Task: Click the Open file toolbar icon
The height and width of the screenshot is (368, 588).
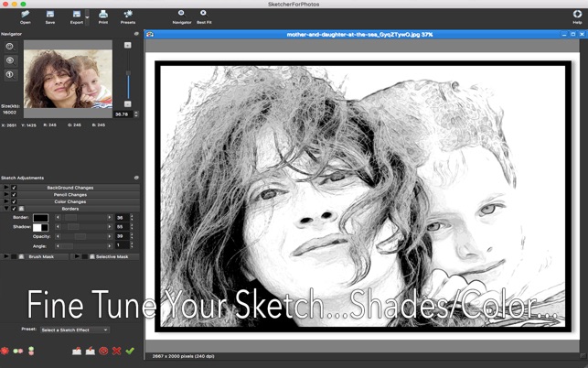Action: click(x=25, y=14)
